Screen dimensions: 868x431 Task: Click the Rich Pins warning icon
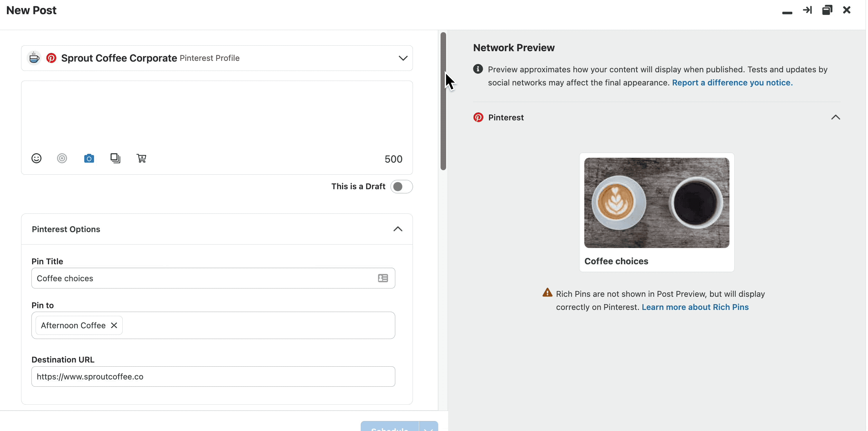point(547,293)
